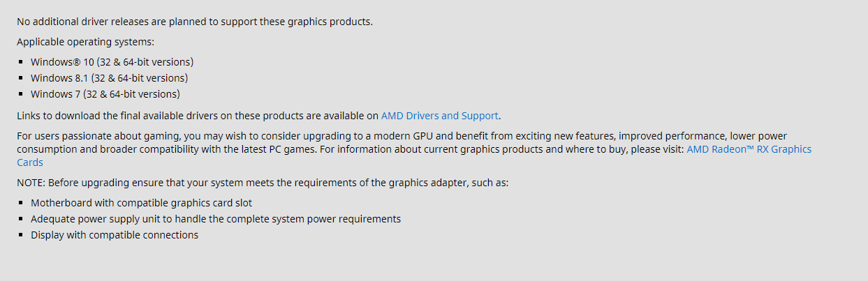
Task: Open the AMD Drivers and Support link
Action: [x=439, y=116]
